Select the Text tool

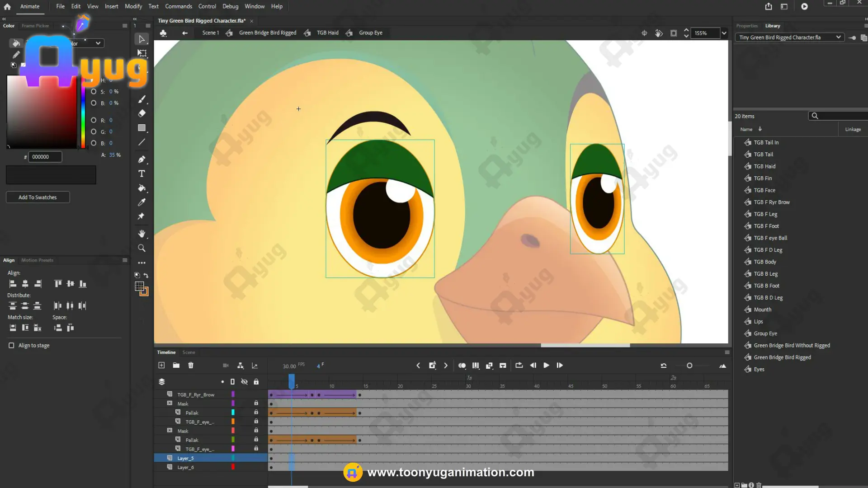click(x=142, y=174)
